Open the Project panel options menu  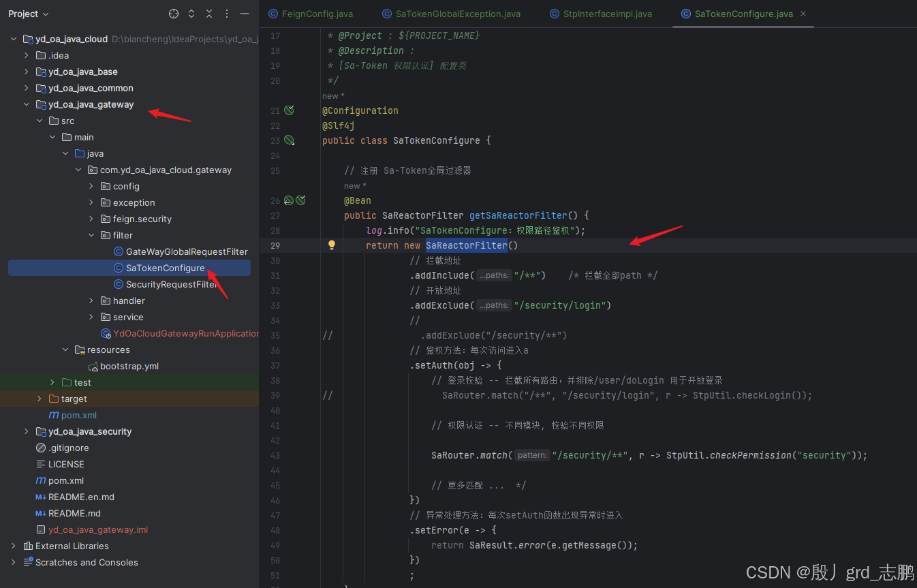pos(227,14)
